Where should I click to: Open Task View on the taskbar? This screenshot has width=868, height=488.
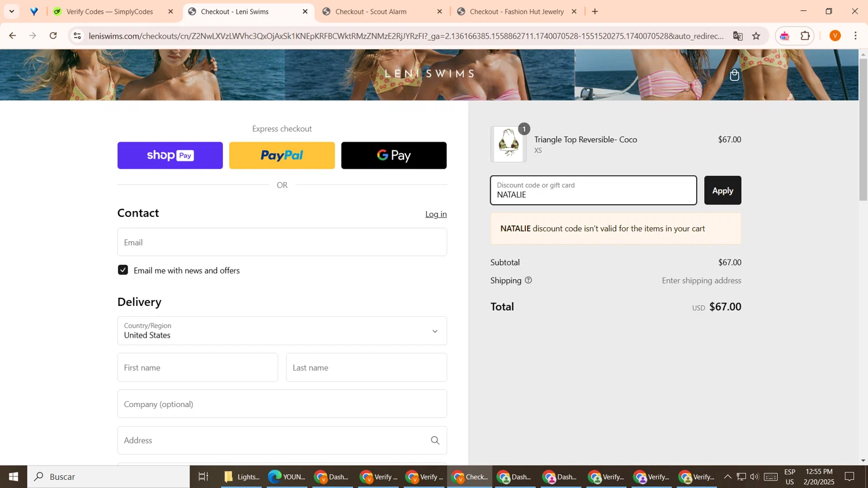click(x=203, y=477)
